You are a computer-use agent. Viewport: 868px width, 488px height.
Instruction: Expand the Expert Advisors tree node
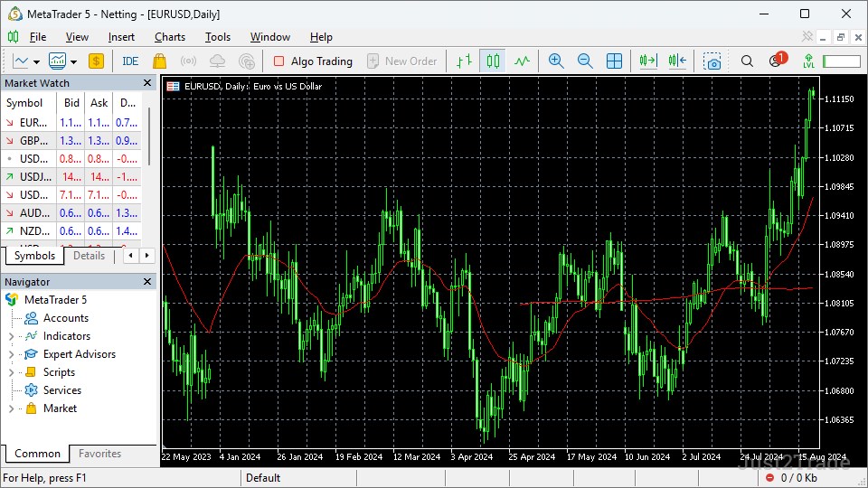point(11,354)
